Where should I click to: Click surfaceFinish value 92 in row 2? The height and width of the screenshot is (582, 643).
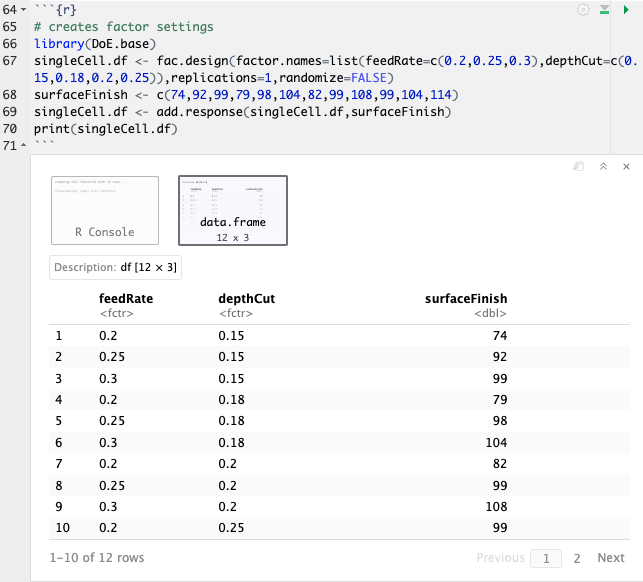pos(500,356)
